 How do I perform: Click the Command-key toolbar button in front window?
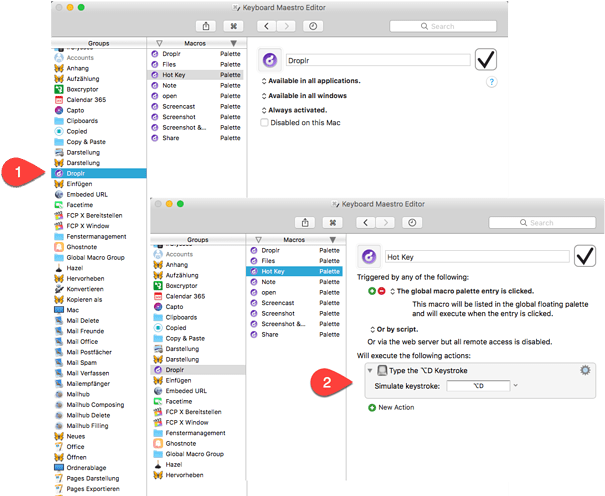[333, 223]
